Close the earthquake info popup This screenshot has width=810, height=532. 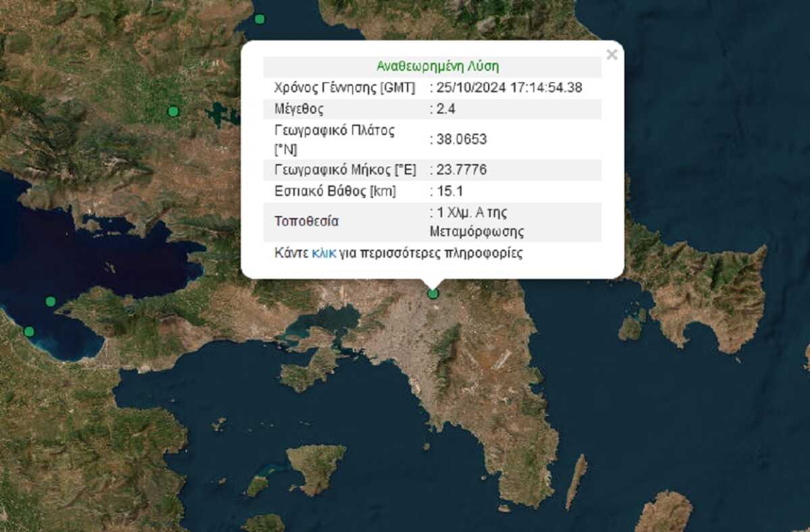(612, 55)
